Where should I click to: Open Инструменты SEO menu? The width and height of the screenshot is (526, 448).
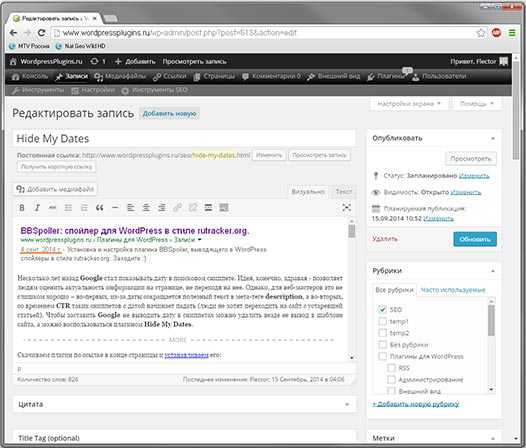155,90
